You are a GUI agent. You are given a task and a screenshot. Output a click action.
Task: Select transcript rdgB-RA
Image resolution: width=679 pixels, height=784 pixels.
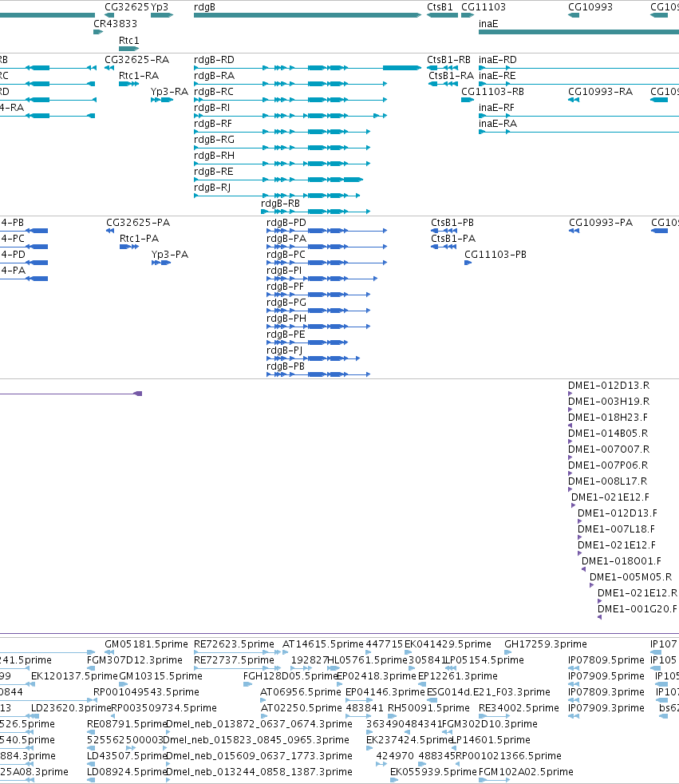(214, 76)
